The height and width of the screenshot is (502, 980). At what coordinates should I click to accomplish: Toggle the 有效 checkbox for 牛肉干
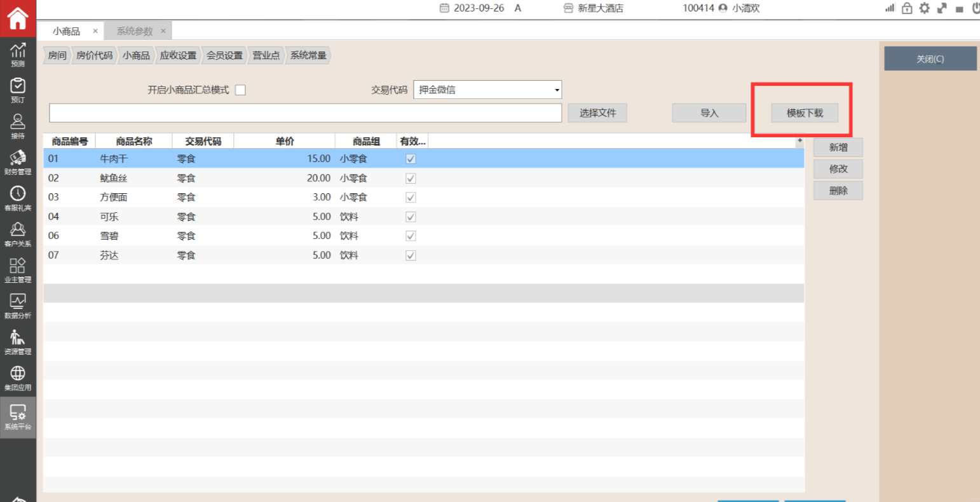pyautogui.click(x=411, y=159)
